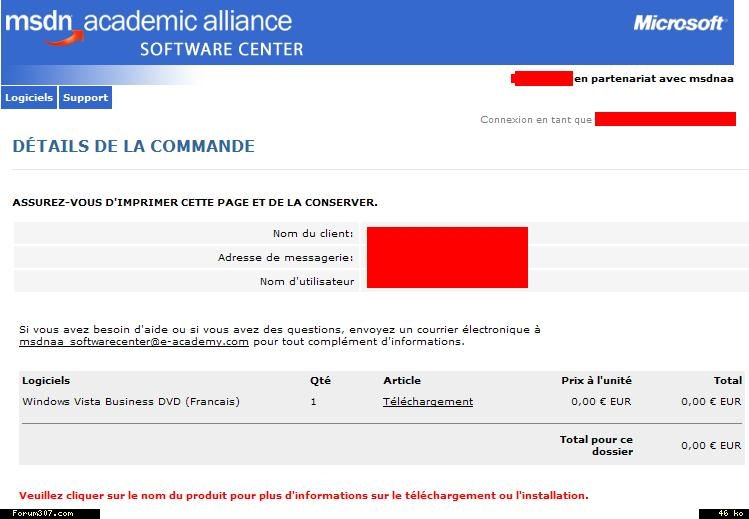Click the msdn academic alliance logo
The height and width of the screenshot is (519, 749).
(x=150, y=32)
